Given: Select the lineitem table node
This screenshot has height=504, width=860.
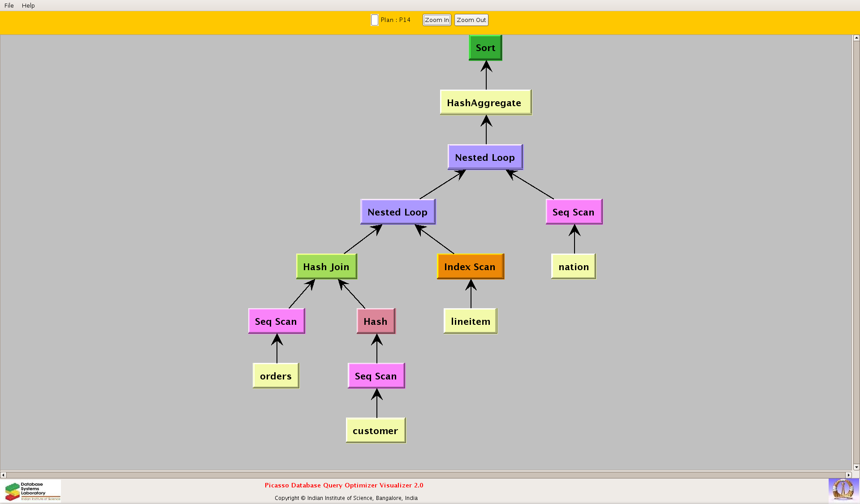Looking at the screenshot, I should click(x=471, y=321).
